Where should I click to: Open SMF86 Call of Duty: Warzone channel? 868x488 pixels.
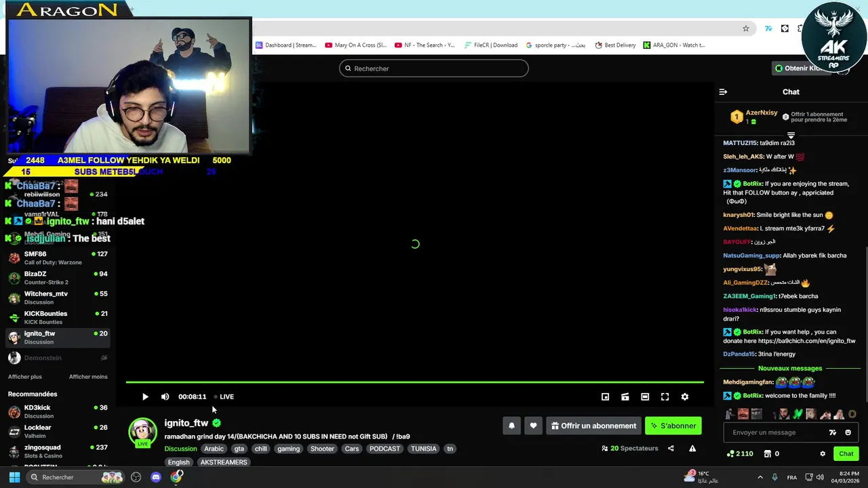(x=58, y=258)
